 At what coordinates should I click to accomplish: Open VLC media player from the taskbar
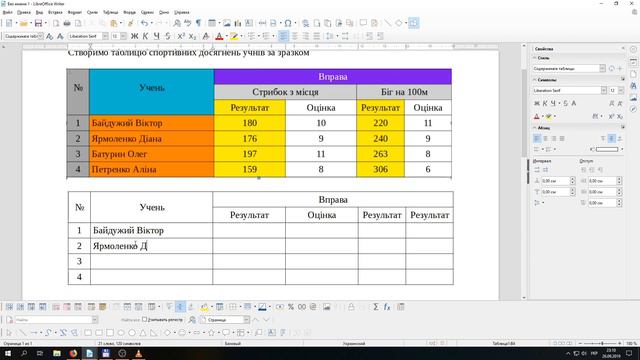pos(138,353)
